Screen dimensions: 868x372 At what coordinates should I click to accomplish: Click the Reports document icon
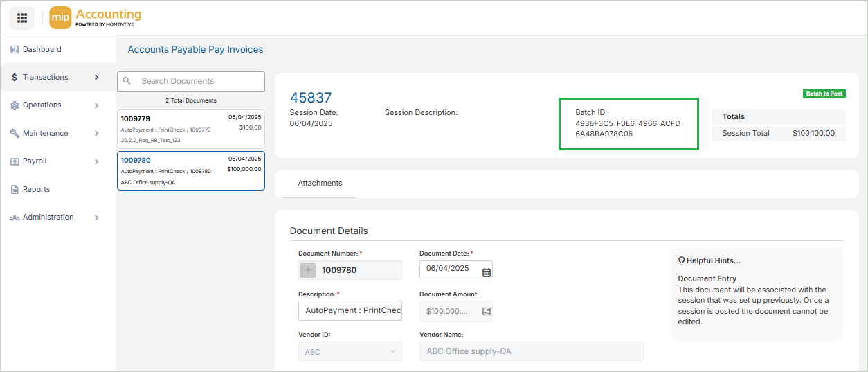(x=15, y=189)
